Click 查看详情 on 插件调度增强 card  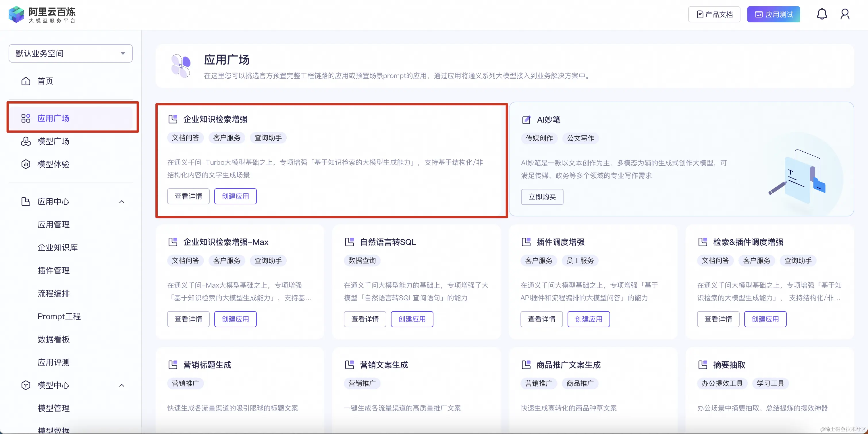[x=541, y=319]
